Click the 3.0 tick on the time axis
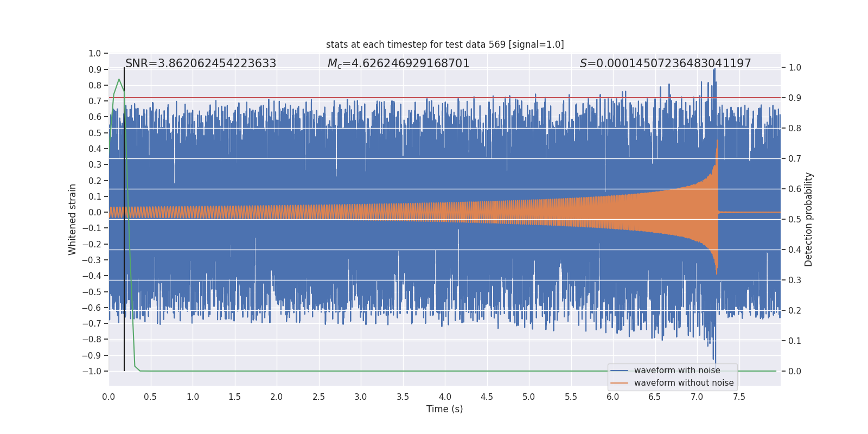 pos(361,397)
